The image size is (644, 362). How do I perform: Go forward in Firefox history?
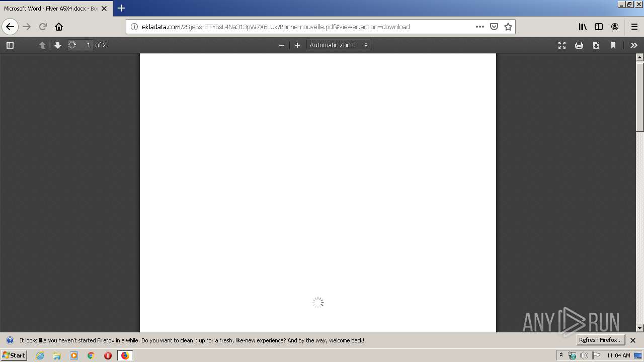(27, 27)
